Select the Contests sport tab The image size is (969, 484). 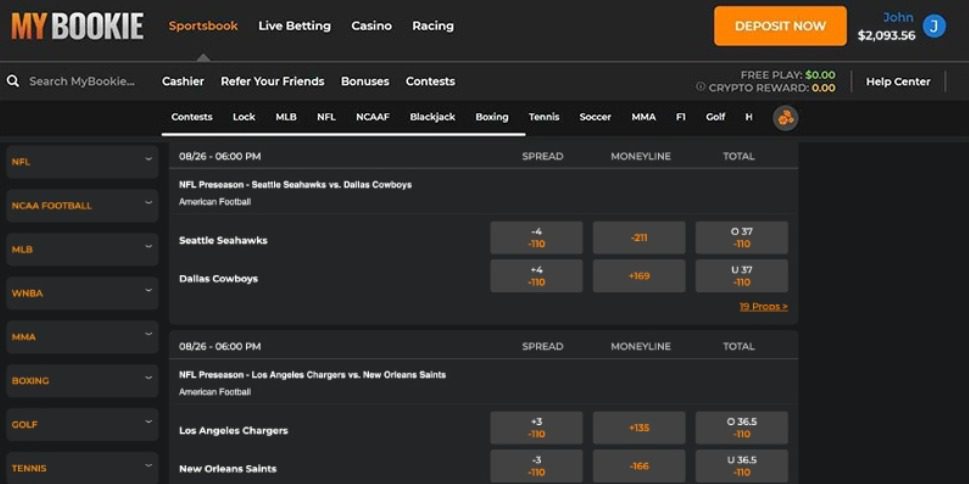tap(192, 117)
